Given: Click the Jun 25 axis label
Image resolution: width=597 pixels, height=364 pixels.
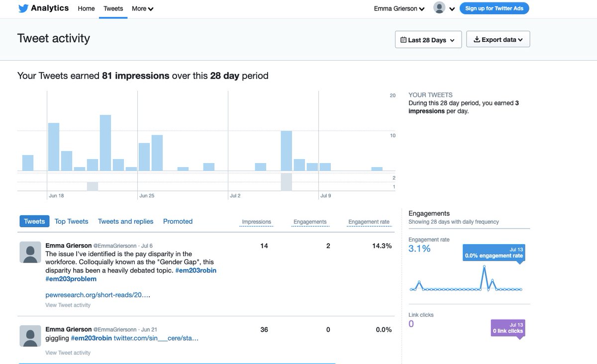Looking at the screenshot, I should [x=147, y=196].
